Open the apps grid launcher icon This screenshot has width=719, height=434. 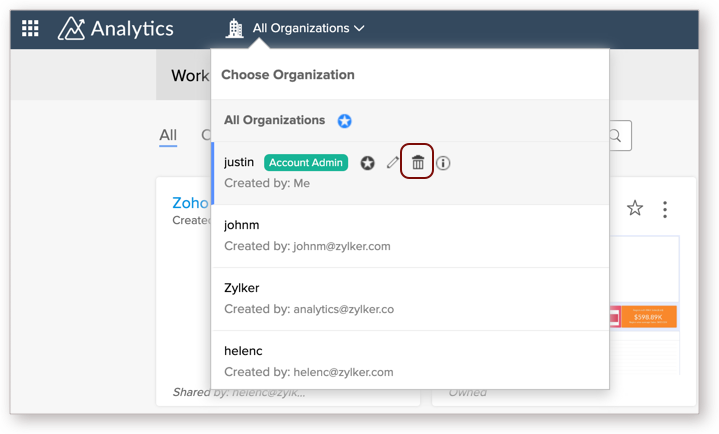click(x=30, y=28)
